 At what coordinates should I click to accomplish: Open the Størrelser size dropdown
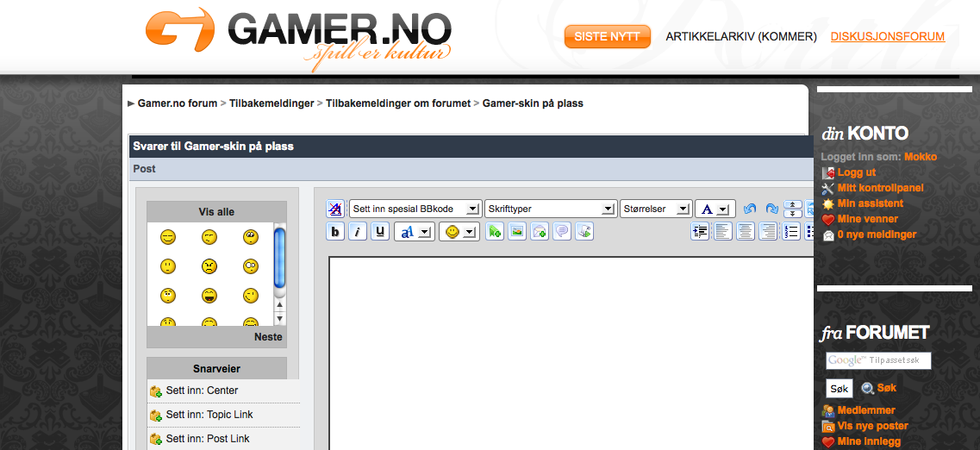(x=656, y=209)
